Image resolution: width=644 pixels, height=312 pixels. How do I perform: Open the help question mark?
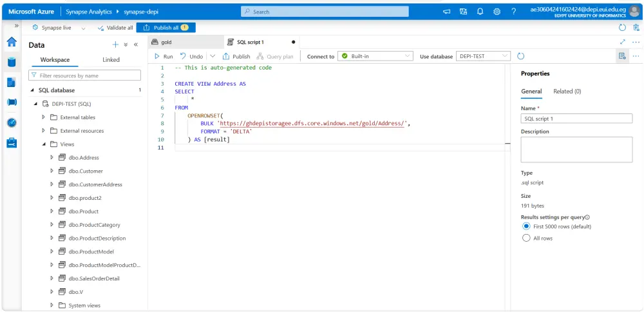[x=513, y=12]
